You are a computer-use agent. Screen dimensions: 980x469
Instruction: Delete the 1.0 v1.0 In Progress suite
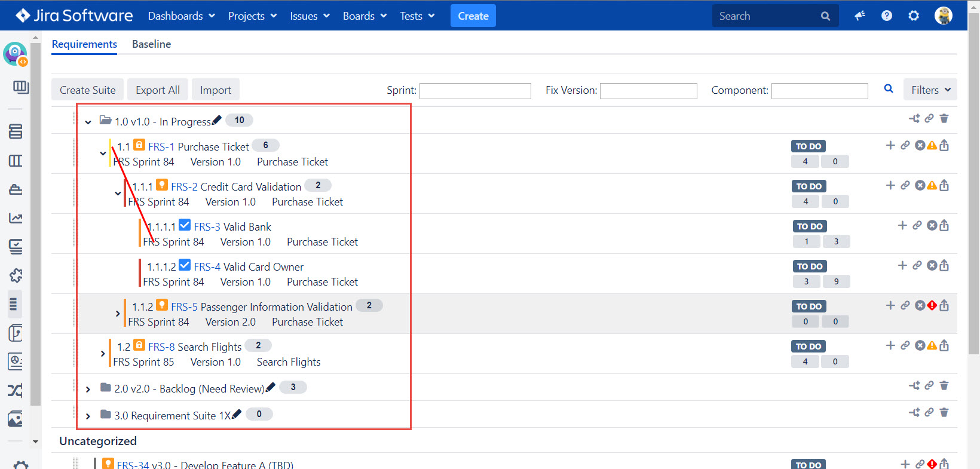click(944, 119)
